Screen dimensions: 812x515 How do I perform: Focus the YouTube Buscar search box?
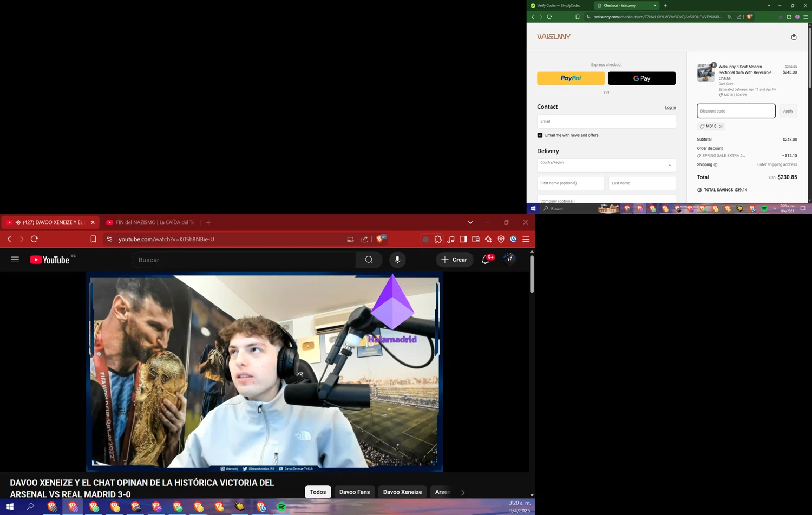244,260
